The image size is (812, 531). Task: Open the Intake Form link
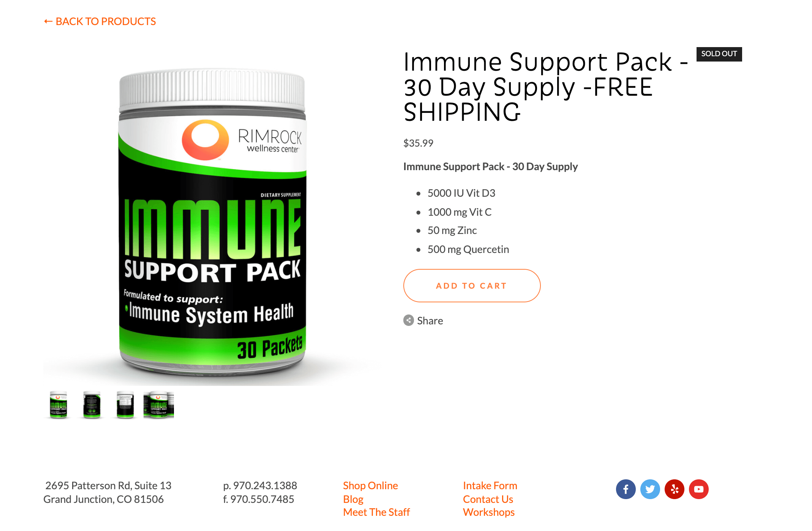point(490,485)
